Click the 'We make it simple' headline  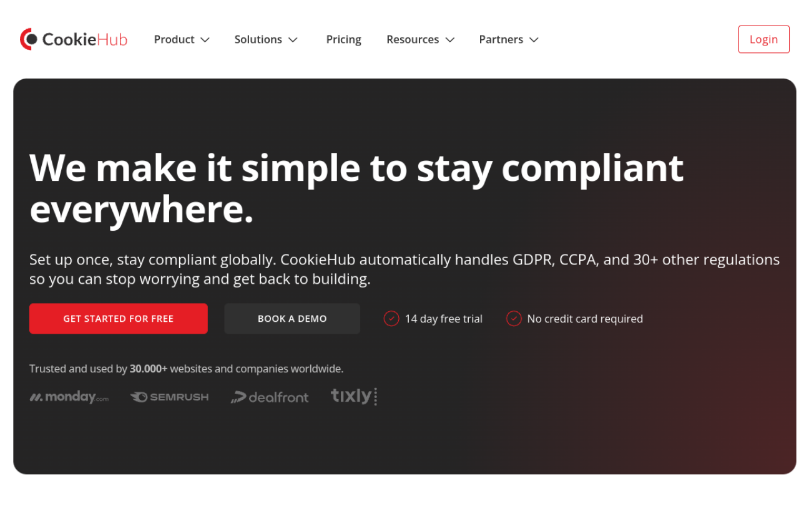356,188
